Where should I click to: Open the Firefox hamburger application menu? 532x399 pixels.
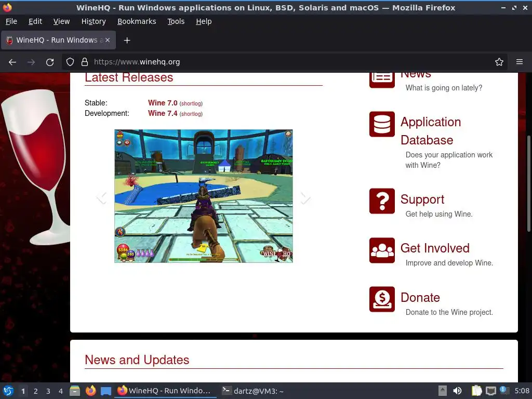pyautogui.click(x=519, y=62)
